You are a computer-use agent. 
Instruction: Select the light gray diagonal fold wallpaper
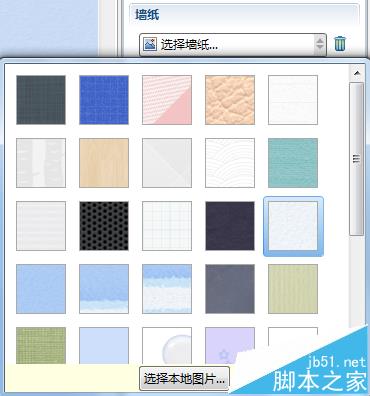pos(167,163)
